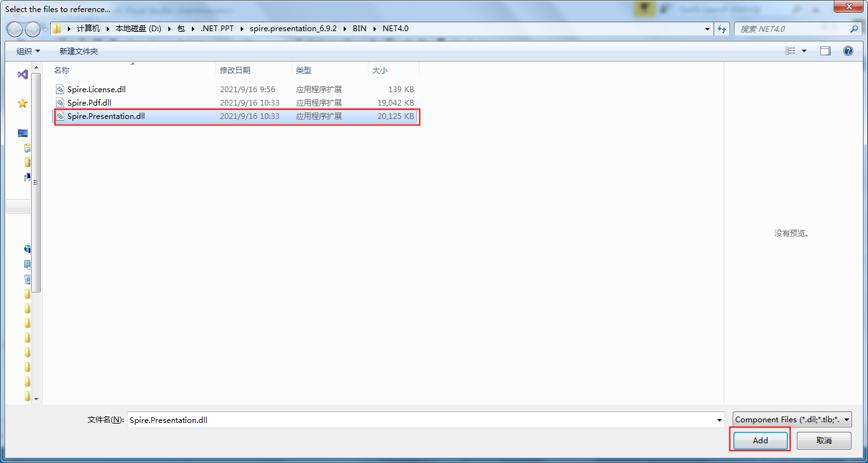Click 新建文件夹 new folder
868x463 pixels.
coord(79,51)
